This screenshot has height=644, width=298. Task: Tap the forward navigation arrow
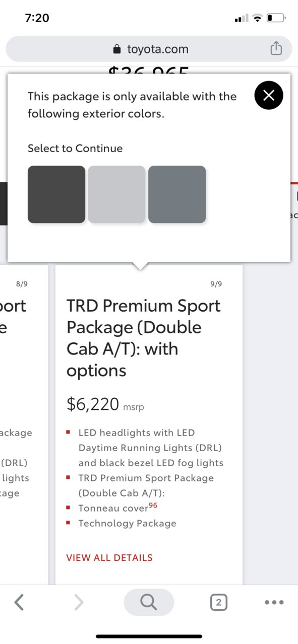click(x=79, y=602)
